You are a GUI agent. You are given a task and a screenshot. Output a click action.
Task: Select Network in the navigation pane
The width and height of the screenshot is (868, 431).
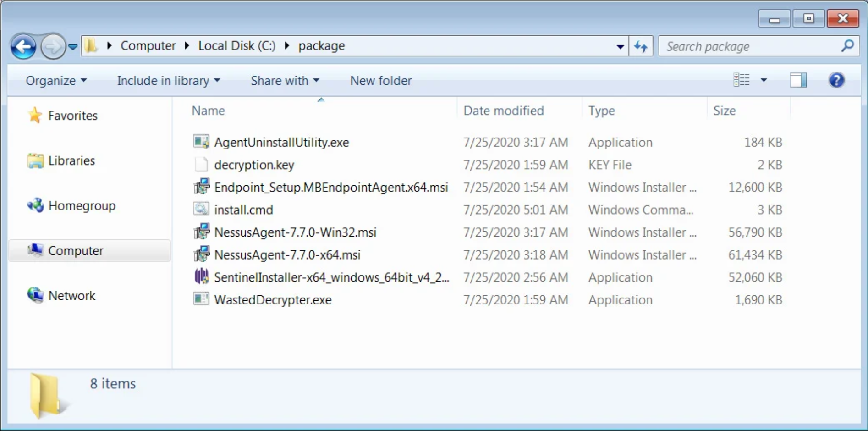point(71,296)
